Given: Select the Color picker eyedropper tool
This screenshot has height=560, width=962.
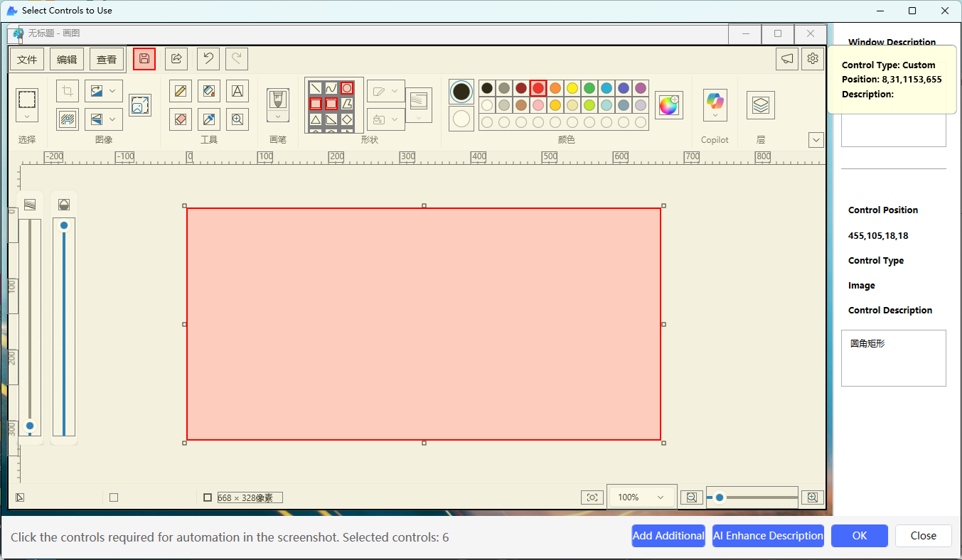Looking at the screenshot, I should (209, 119).
